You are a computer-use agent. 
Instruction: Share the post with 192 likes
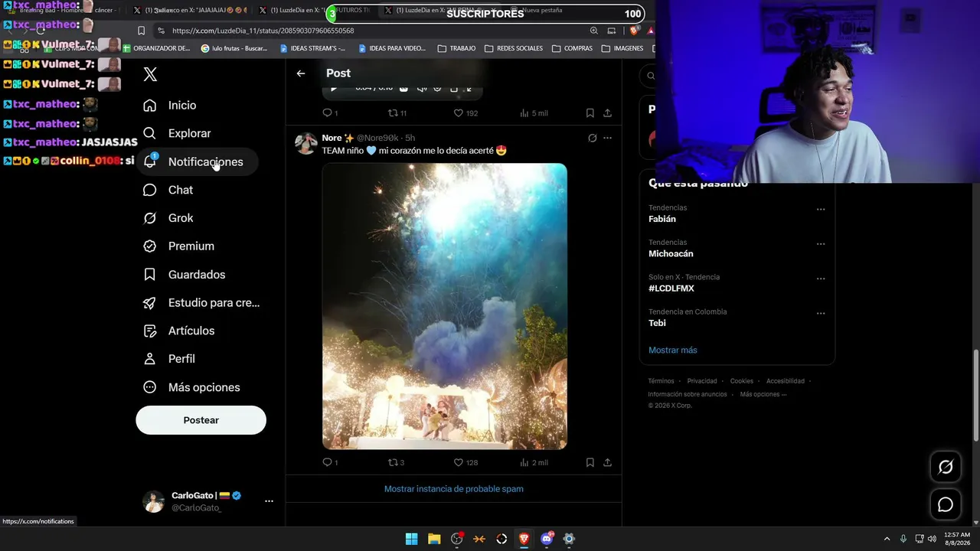click(607, 113)
